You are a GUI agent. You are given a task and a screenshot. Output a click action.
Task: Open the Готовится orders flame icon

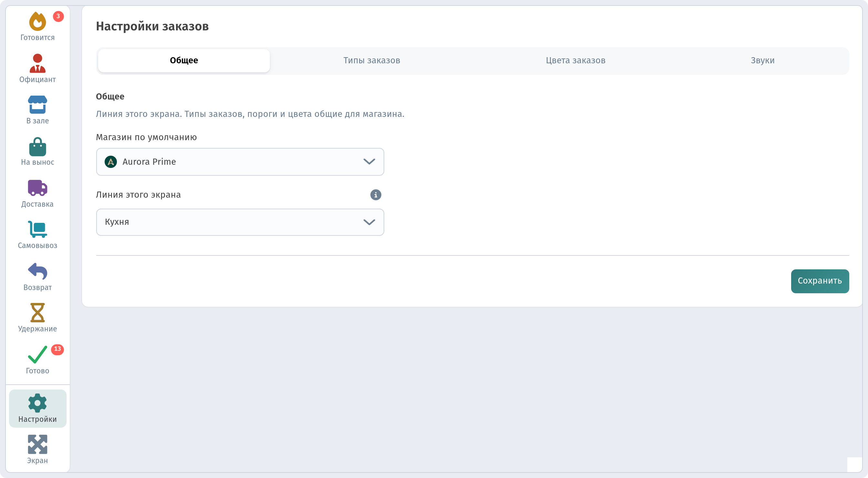[x=37, y=22]
